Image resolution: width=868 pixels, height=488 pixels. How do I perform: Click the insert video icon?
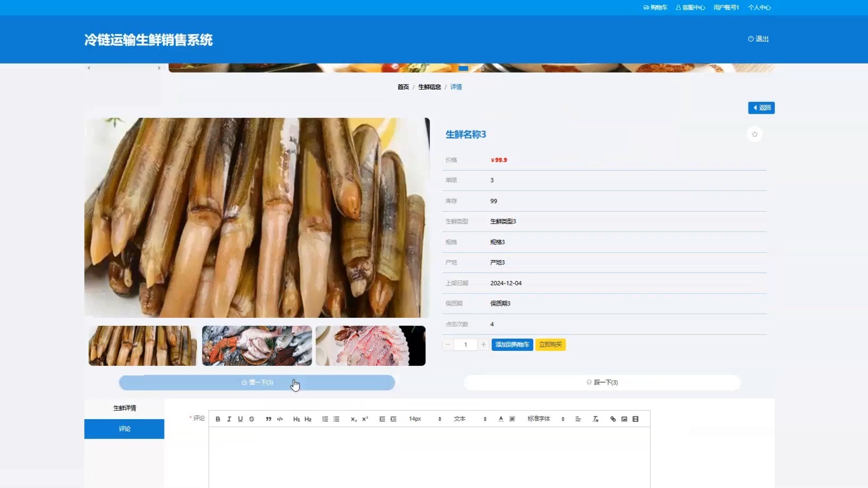[x=635, y=419]
